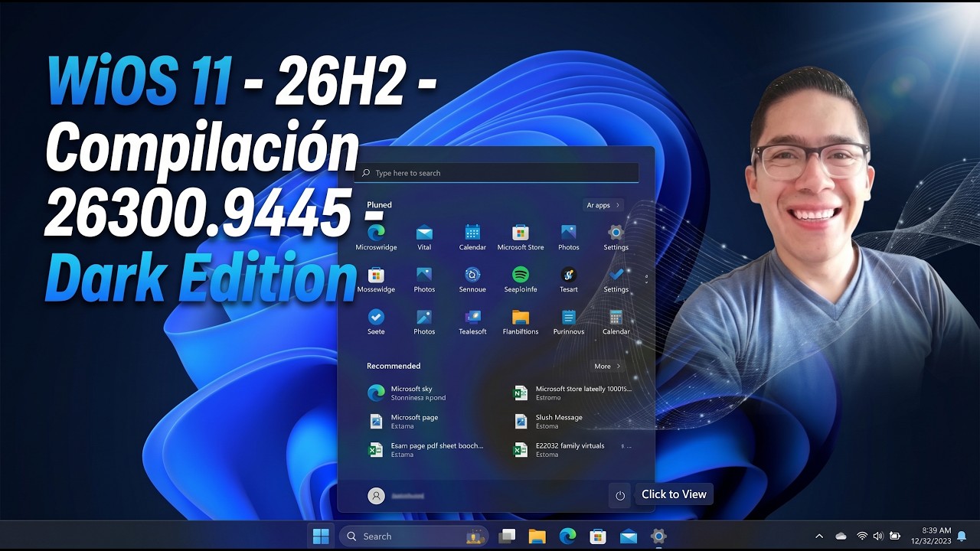Open the user account avatar in Start menu
The height and width of the screenshot is (551, 980).
click(376, 496)
